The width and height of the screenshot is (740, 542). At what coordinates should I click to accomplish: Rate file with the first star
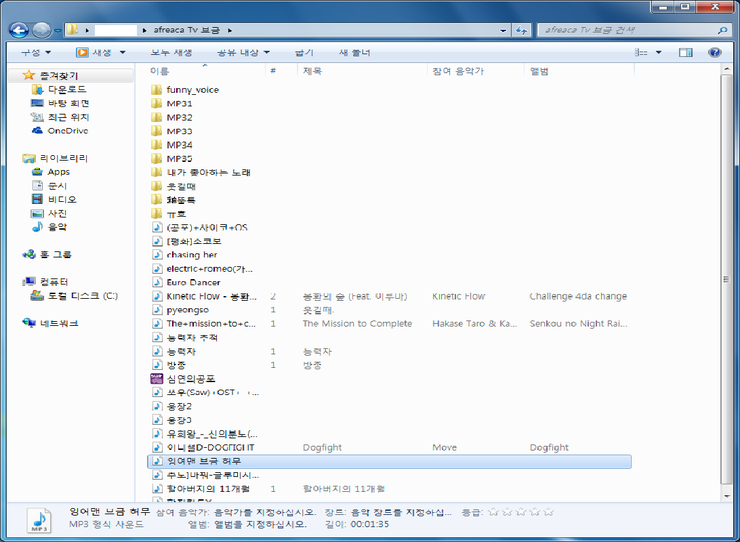click(493, 512)
